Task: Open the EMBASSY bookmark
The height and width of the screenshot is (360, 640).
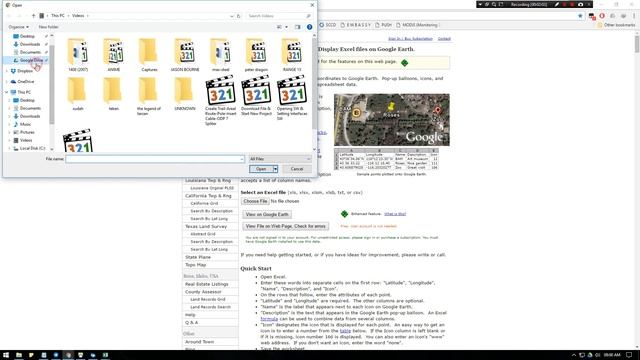Action: (356, 25)
